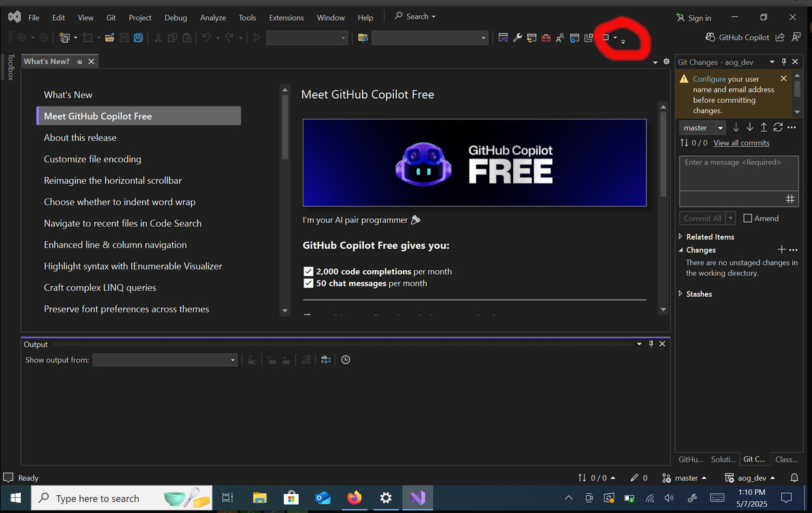This screenshot has height=513, width=812.
Task: Click the GitHub Copilot button in toolbar
Action: point(737,38)
